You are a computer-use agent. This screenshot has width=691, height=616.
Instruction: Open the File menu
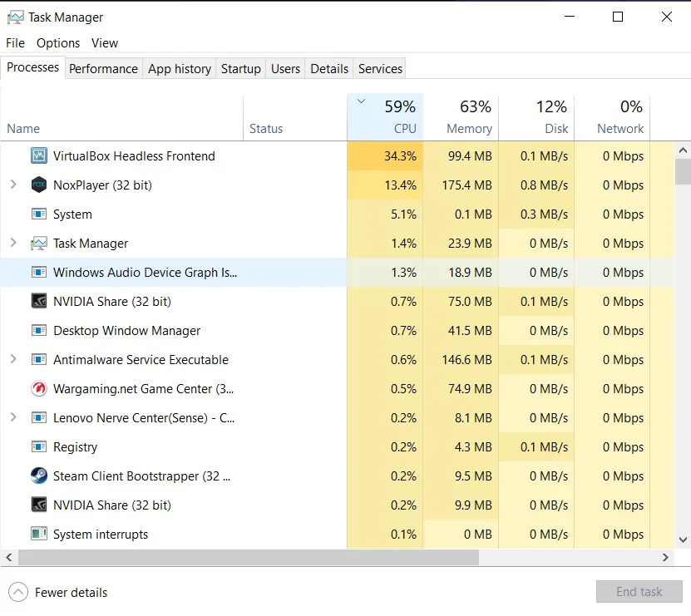16,43
